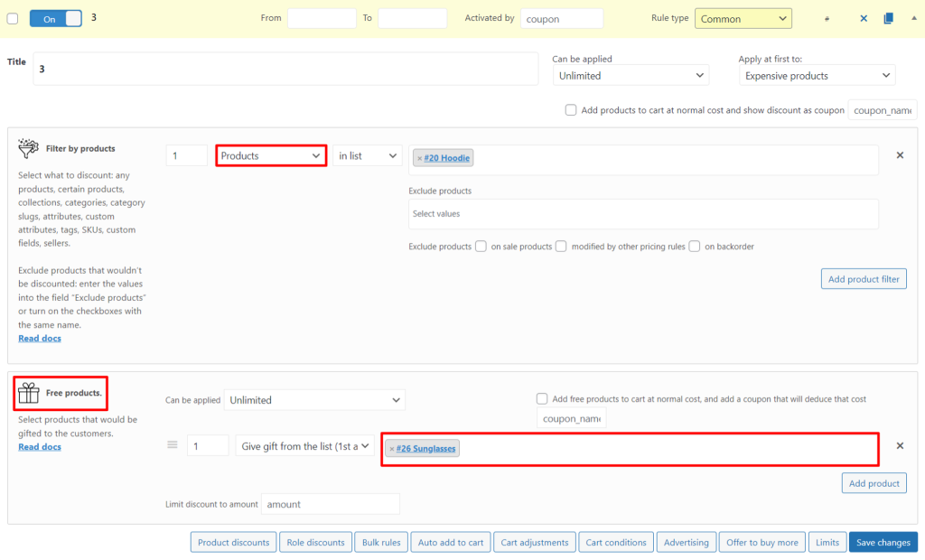
Task: Click the Filter by products funnel icon
Action: tap(28, 148)
